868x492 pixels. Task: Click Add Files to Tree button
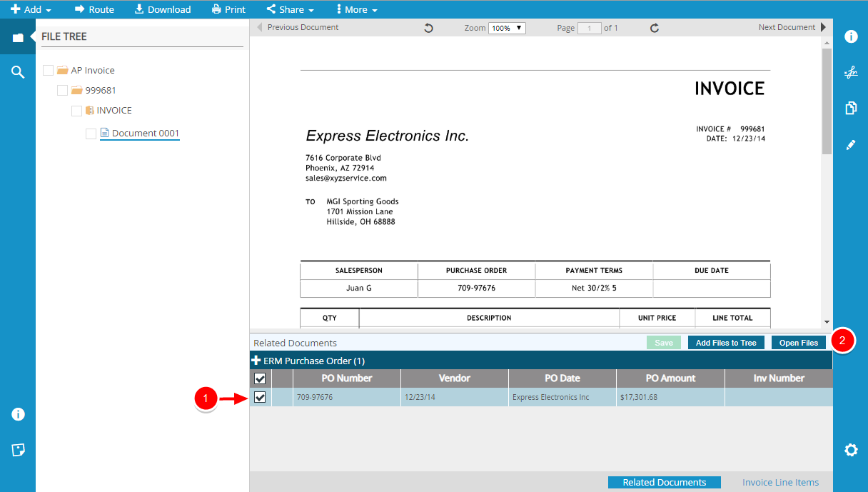tap(725, 343)
